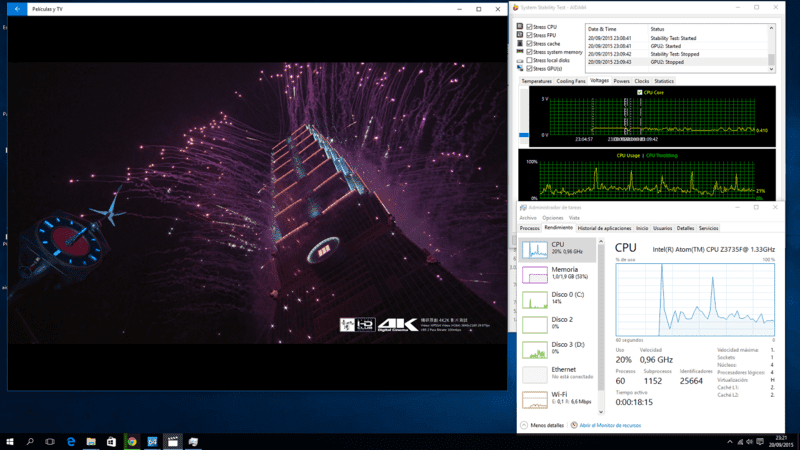Screen dimensions: 800x450
Task: Click the RAM icon beside Stress system memory
Action: pos(520,52)
